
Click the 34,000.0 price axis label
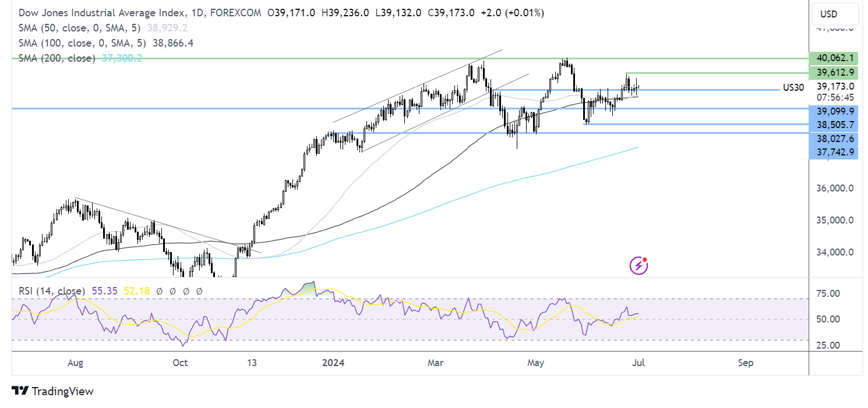tap(835, 253)
